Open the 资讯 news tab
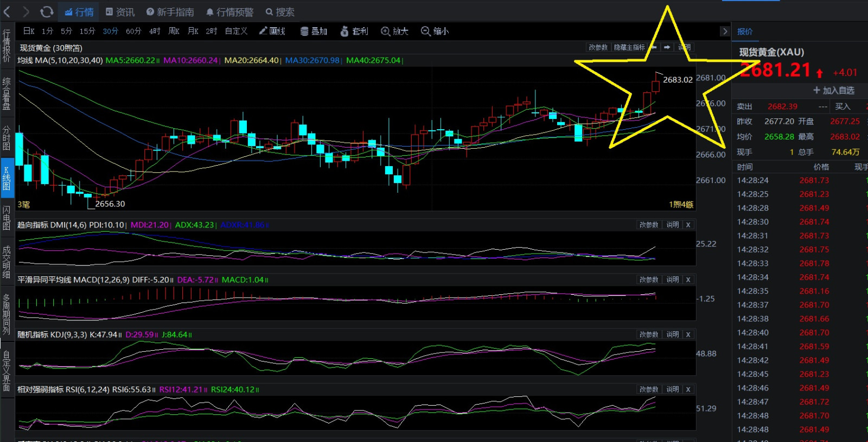The image size is (868, 442). pyautogui.click(x=120, y=12)
